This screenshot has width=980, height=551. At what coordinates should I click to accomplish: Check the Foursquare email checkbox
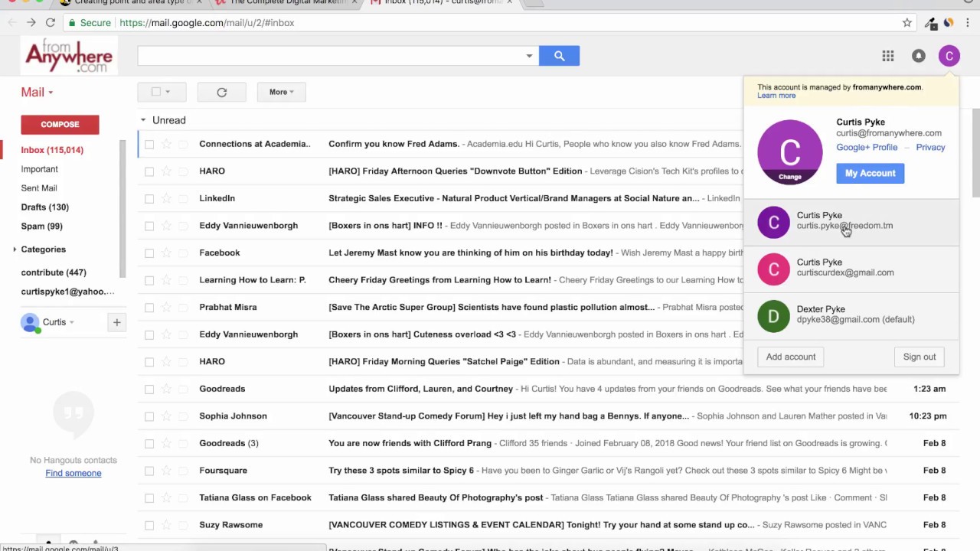pos(149,471)
